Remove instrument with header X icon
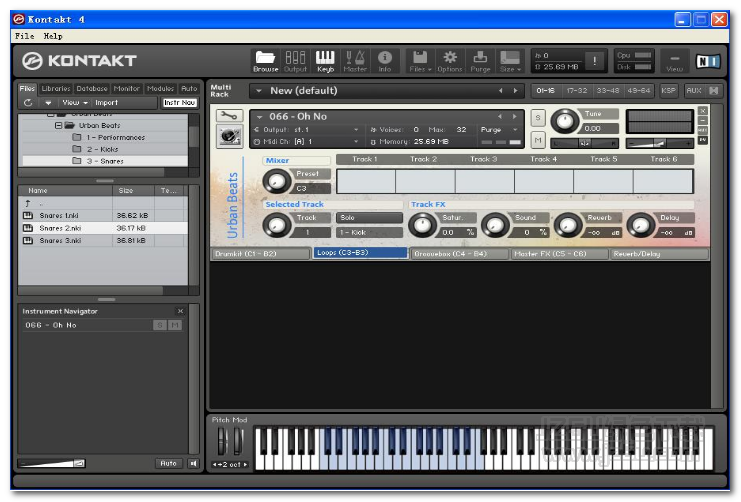 (x=703, y=111)
